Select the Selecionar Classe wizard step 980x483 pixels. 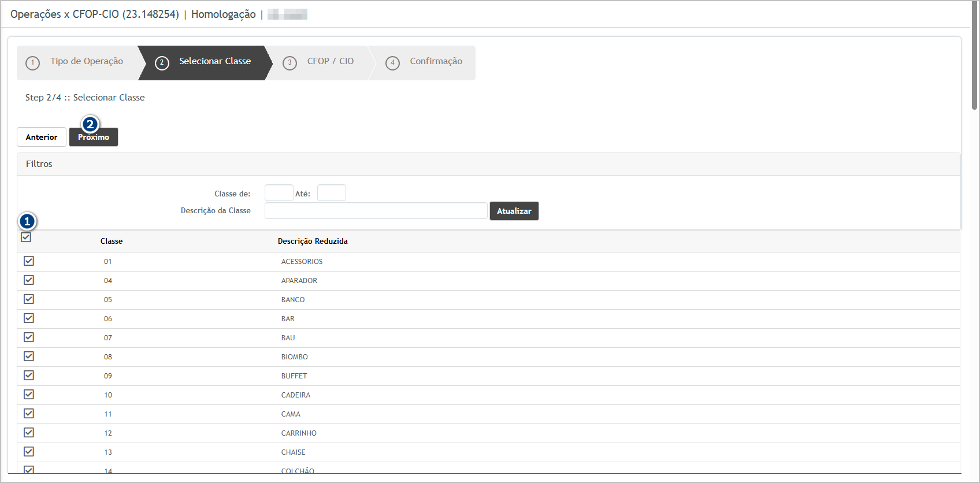(204, 62)
